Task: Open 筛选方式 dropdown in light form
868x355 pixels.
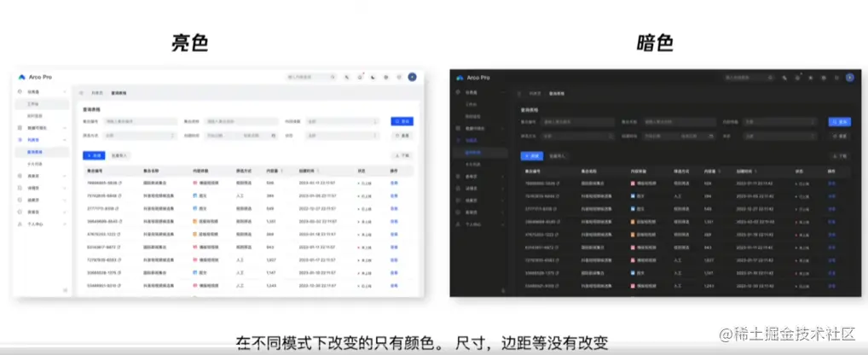Action: click(x=140, y=135)
